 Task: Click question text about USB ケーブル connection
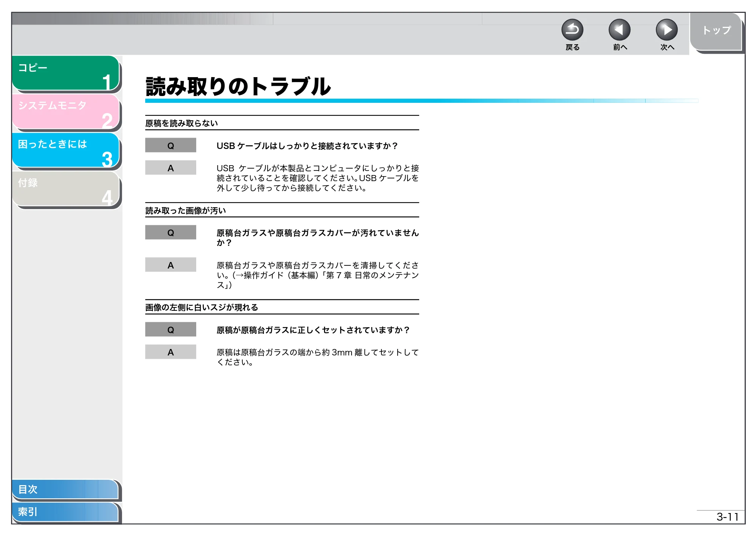pos(307,146)
